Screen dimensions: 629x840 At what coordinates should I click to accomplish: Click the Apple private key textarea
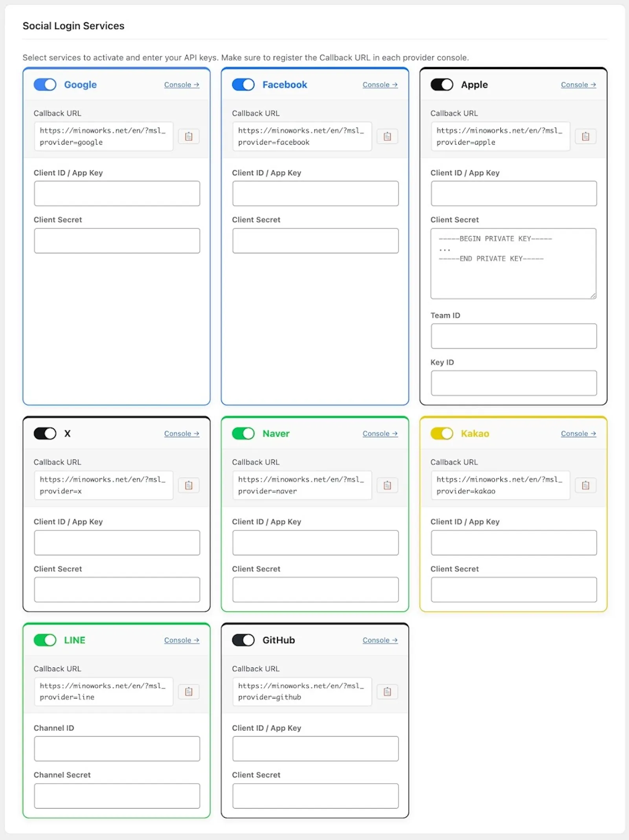tap(513, 264)
